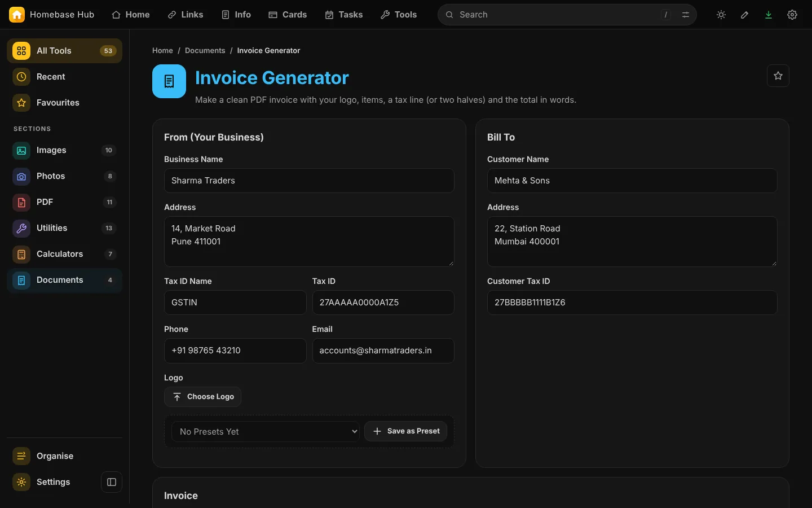Viewport: 812px width, 508px height.
Task: Click the Business Name input field
Action: 309,181
